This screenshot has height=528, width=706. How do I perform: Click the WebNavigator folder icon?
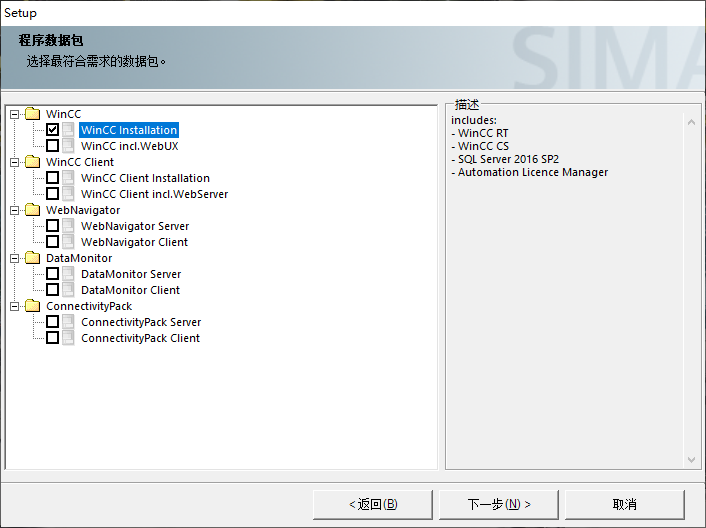click(32, 210)
